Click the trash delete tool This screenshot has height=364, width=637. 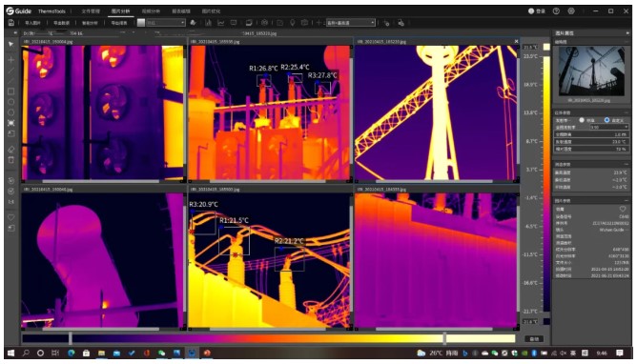tap(11, 160)
